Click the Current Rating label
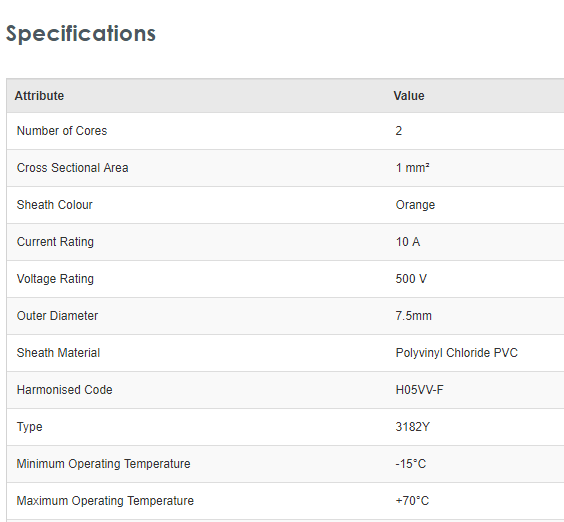 [x=55, y=242]
